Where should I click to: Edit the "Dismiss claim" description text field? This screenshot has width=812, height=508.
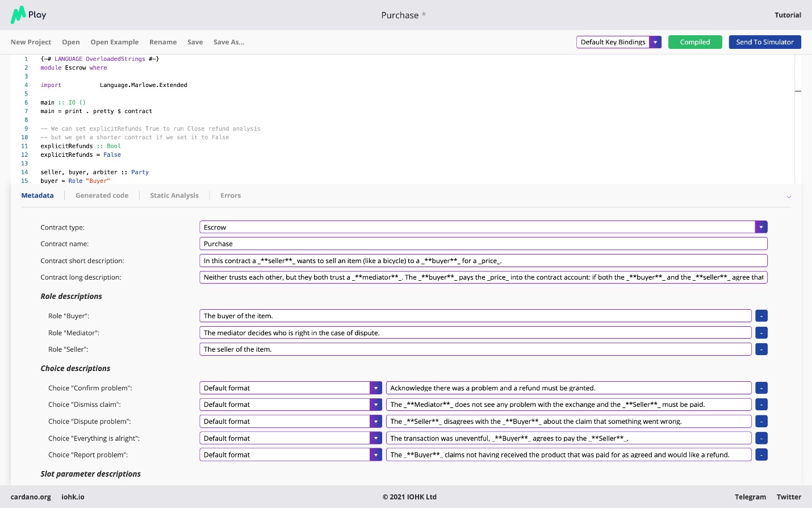[x=569, y=405]
